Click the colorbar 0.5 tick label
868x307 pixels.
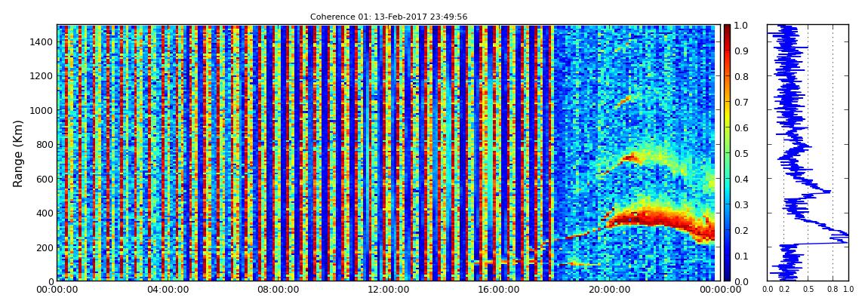[740, 153]
